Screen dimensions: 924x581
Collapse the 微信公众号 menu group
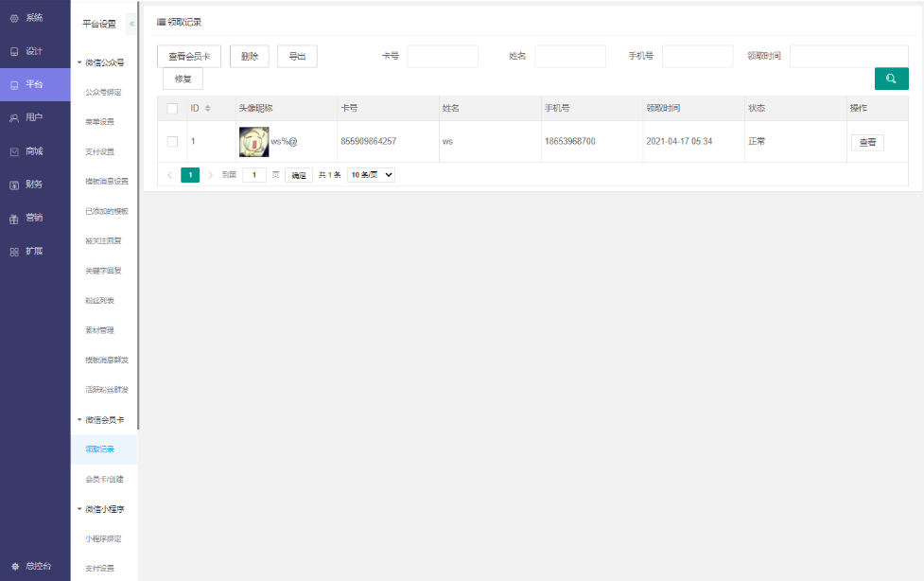(79, 62)
